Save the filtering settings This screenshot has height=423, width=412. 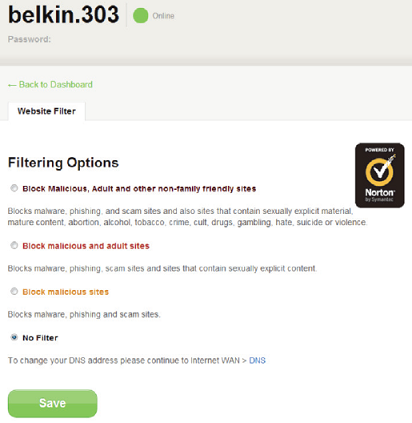pos(53,403)
